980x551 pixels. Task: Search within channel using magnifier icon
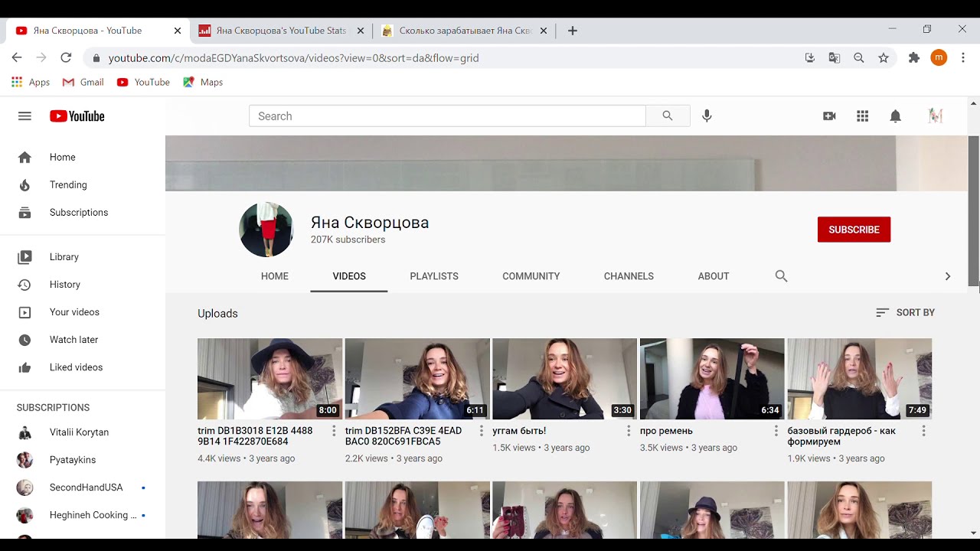pos(781,276)
